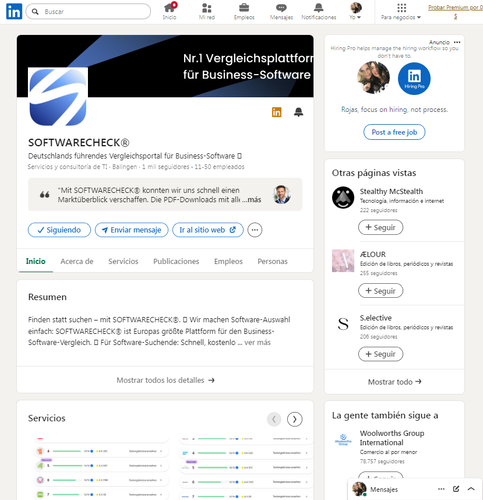
Task: Compose new message icon in Mensajes bar
Action: (x=456, y=489)
